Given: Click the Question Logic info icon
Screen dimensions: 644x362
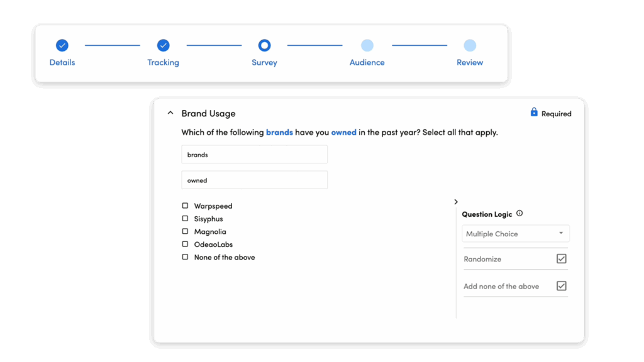Looking at the screenshot, I should [519, 214].
